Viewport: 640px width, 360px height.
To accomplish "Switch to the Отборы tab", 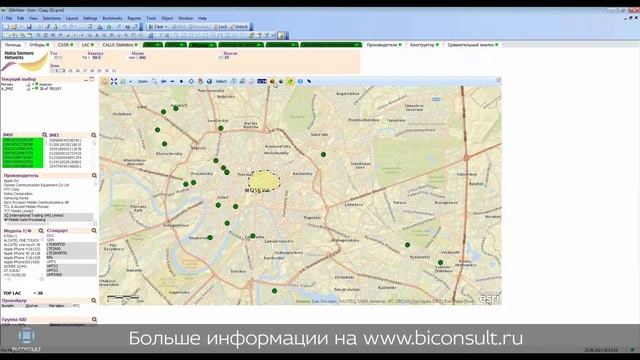I will click(x=39, y=45).
